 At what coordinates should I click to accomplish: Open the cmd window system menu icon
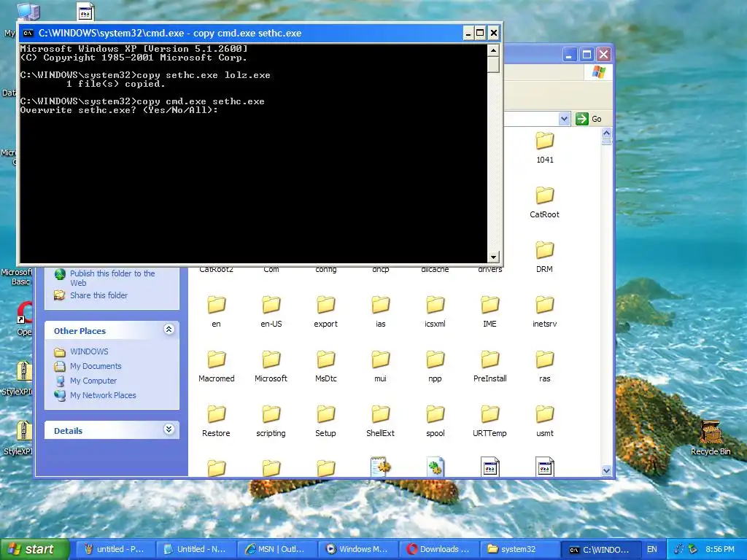click(x=28, y=34)
